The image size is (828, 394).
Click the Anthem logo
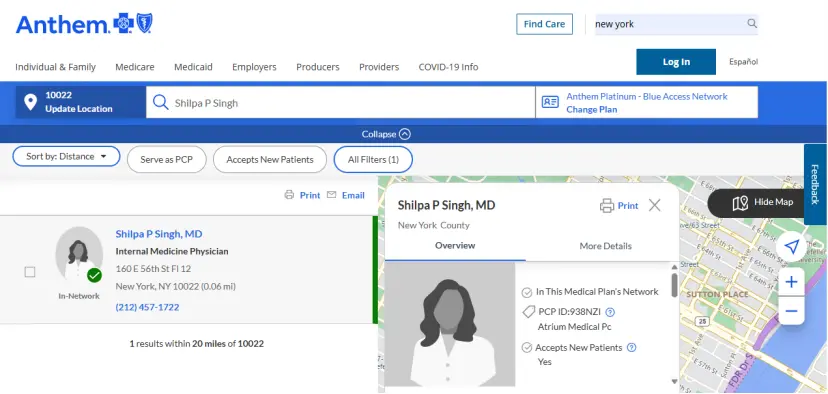[84, 24]
